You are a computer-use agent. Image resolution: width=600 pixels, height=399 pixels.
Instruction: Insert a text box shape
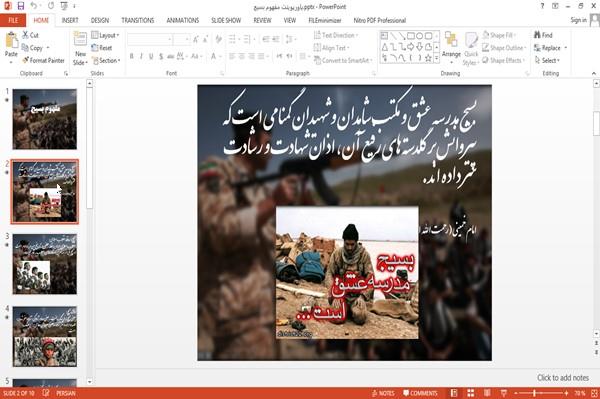point(384,36)
